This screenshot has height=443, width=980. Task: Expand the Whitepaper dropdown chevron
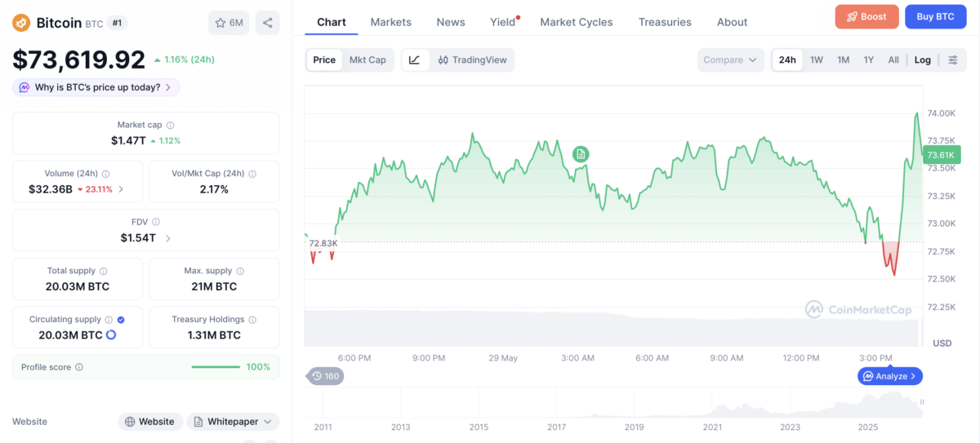pyautogui.click(x=267, y=422)
